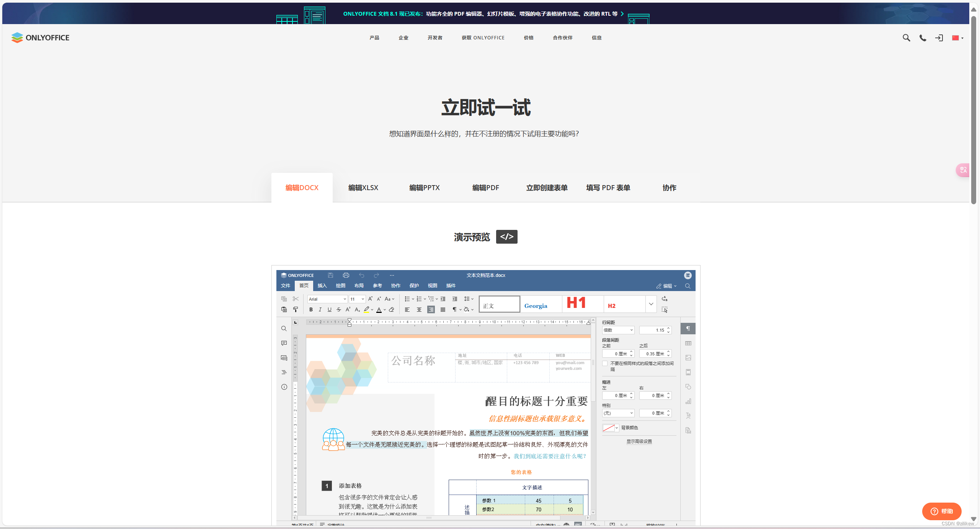980x529 pixels.
Task: Click the Undo arrow in editor header
Action: tap(361, 275)
